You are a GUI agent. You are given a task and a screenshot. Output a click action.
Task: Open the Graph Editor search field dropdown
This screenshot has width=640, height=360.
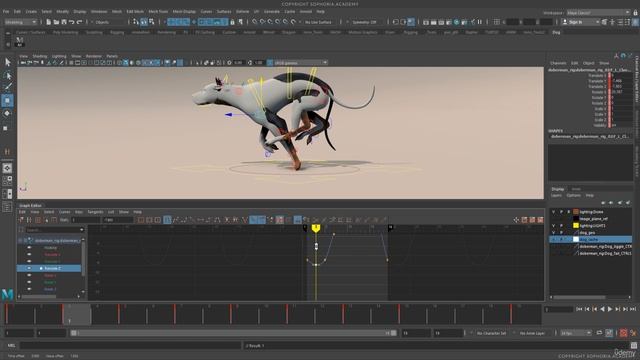81,230
